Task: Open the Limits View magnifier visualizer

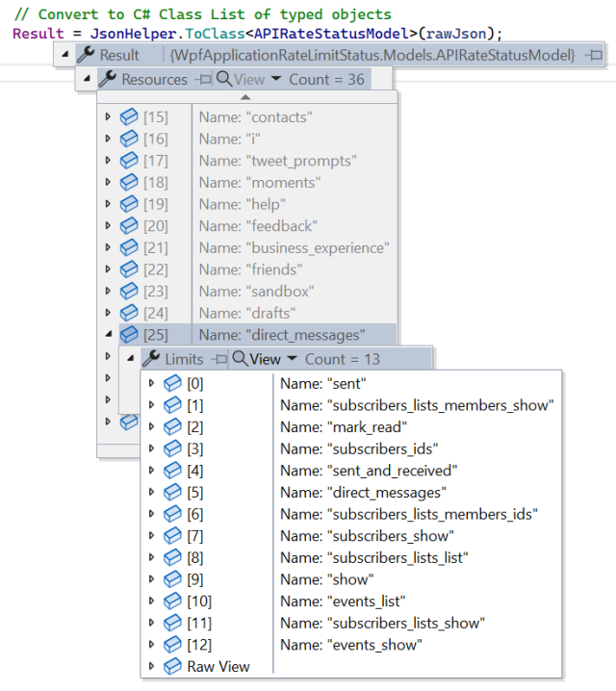Action: pos(240,358)
